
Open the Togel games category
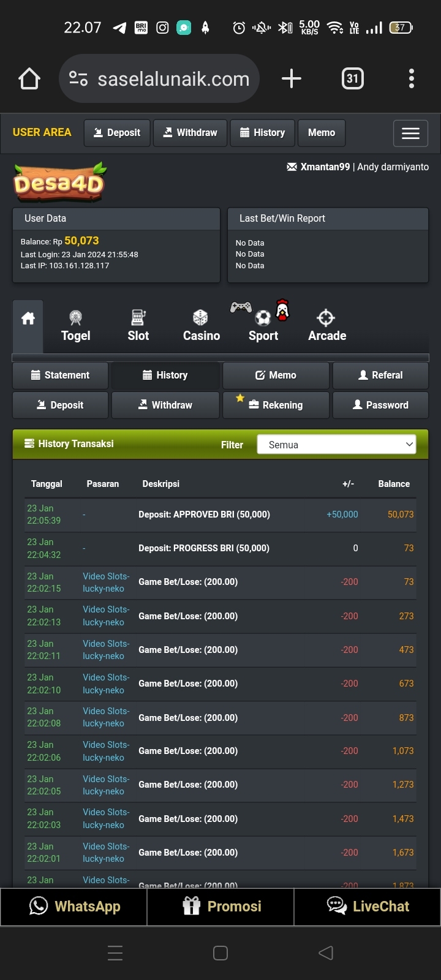click(x=76, y=326)
